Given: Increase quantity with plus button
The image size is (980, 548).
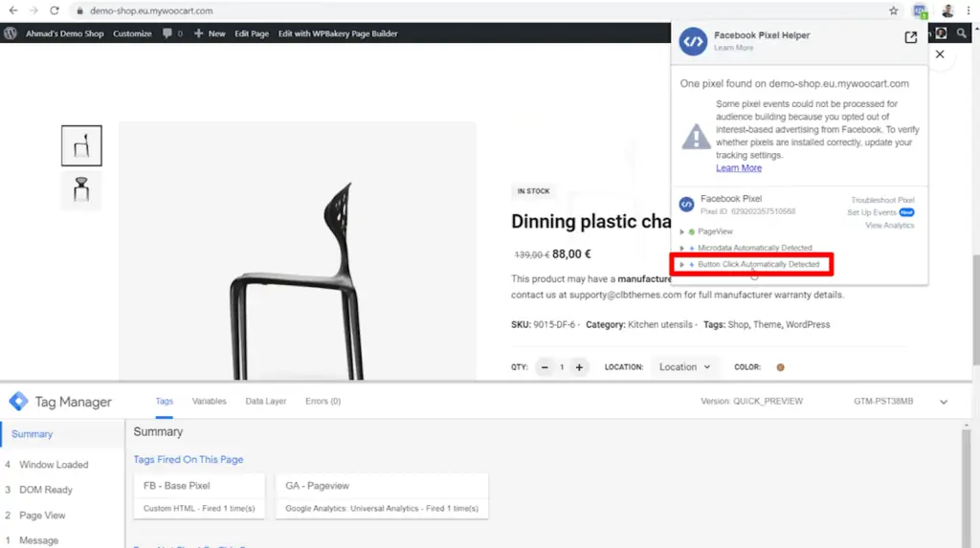Looking at the screenshot, I should [579, 367].
